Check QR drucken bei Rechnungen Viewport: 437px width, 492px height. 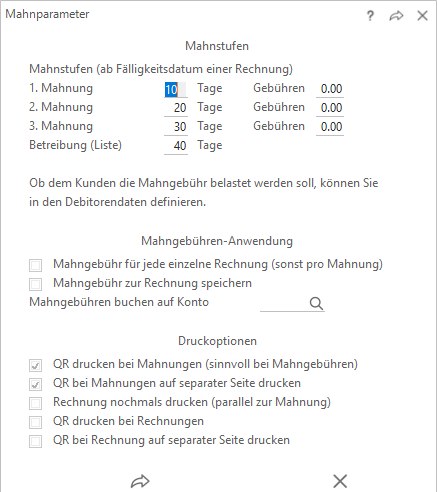pyautogui.click(x=35, y=422)
